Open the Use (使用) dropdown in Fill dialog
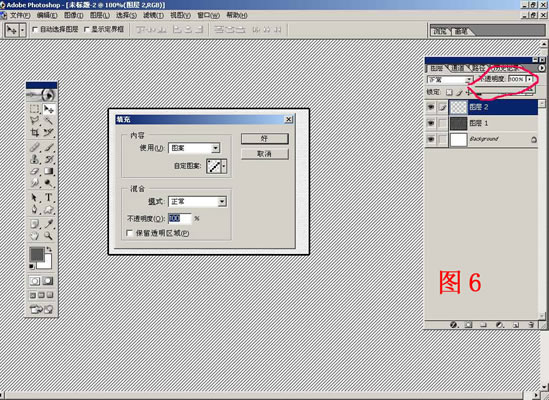This screenshot has height=400, width=549. pyautogui.click(x=216, y=148)
